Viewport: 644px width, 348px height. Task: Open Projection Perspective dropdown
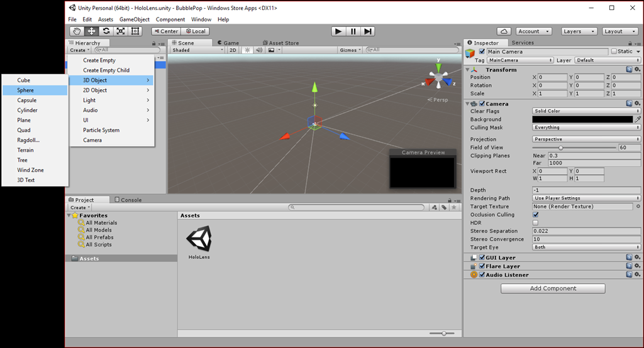(x=586, y=139)
